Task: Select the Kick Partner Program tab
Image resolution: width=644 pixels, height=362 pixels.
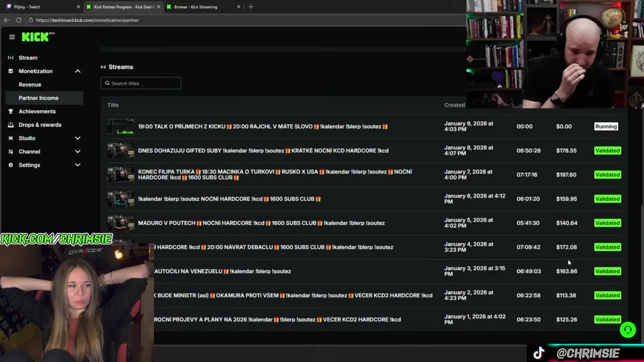Action: [x=123, y=7]
